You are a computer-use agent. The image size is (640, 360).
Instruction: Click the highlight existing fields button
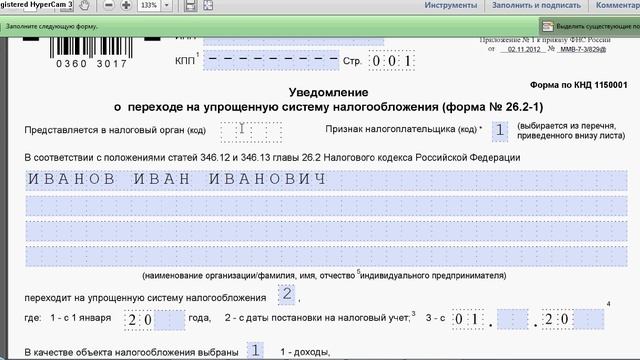(590, 27)
